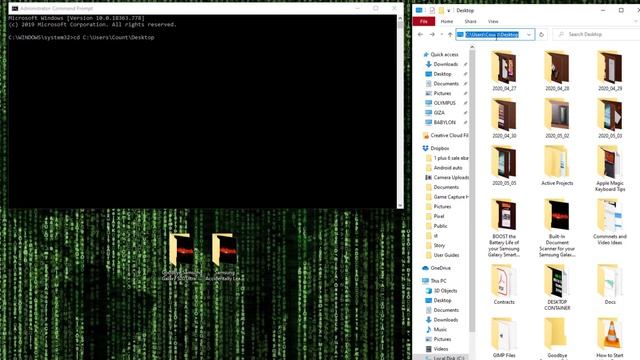Open the 2020_04_30 folder
This screenshot has width=640, height=360.
click(x=504, y=118)
